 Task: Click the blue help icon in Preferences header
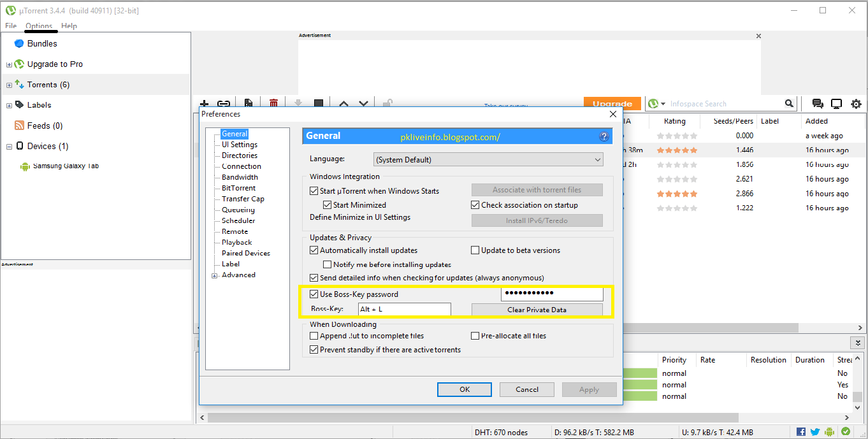pyautogui.click(x=604, y=136)
